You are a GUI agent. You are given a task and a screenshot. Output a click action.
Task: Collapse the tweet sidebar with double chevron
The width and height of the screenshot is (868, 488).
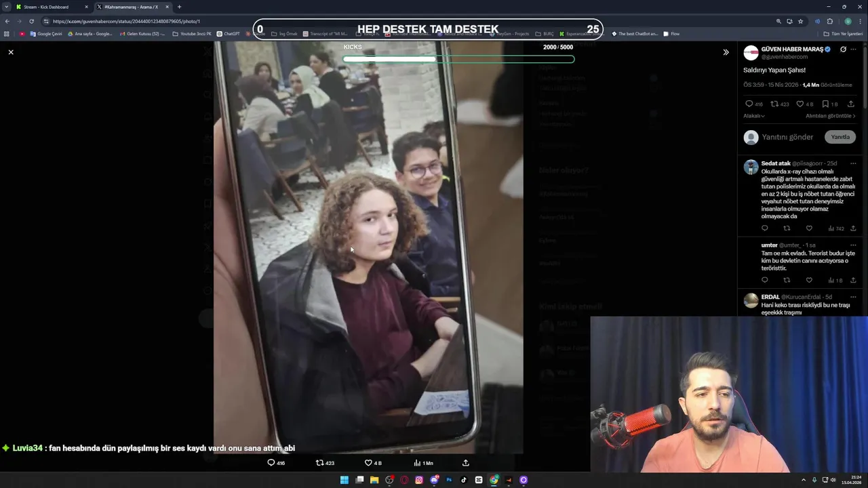click(726, 52)
